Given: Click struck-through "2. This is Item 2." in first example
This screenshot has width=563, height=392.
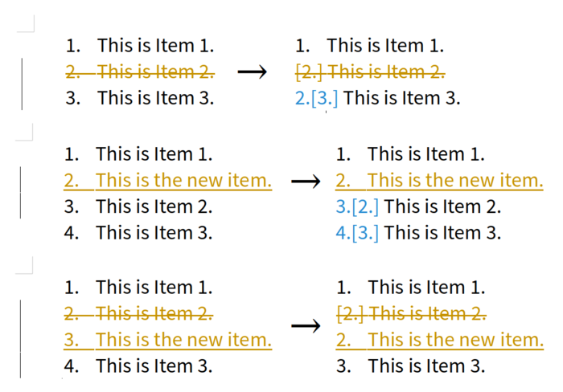Looking at the screenshot, I should click(x=140, y=72).
